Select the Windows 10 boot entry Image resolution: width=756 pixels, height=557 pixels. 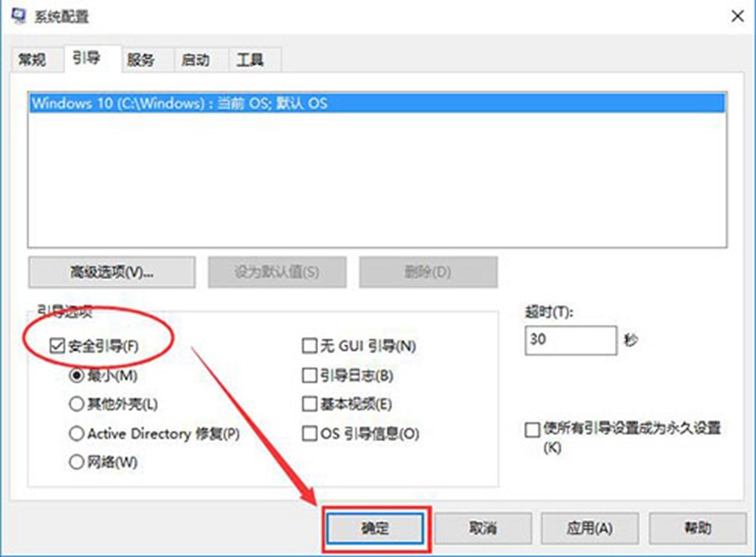[179, 103]
